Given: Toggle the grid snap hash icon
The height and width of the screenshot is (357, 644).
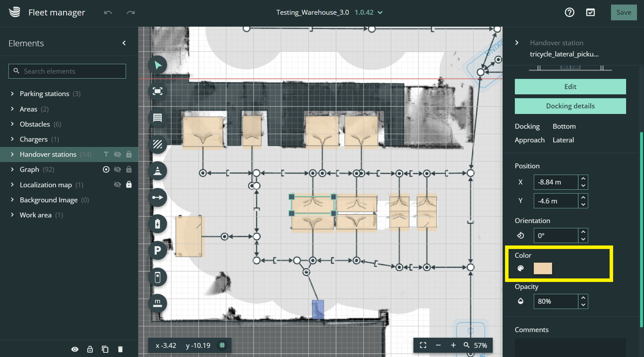Looking at the screenshot, I should tap(222, 345).
